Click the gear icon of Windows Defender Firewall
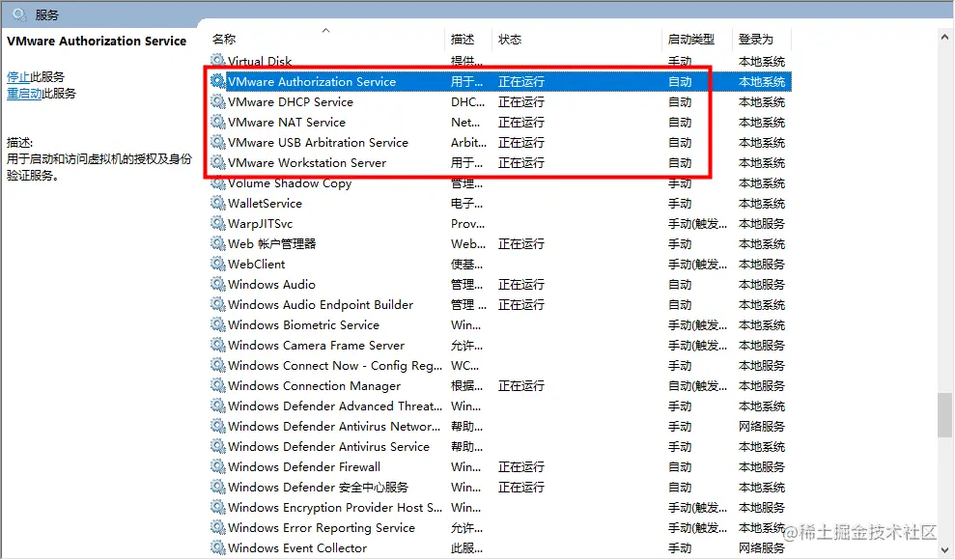The height and width of the screenshot is (560, 955). pos(218,466)
